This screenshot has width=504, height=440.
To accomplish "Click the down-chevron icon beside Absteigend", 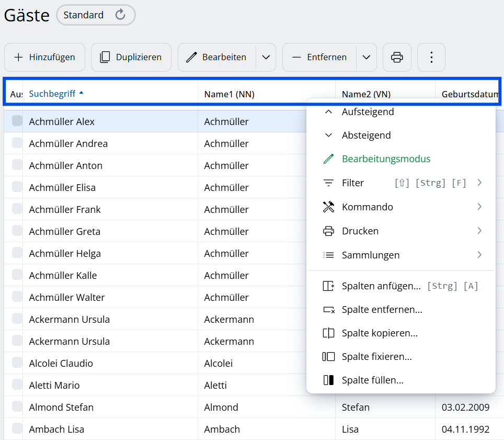I will 328,135.
